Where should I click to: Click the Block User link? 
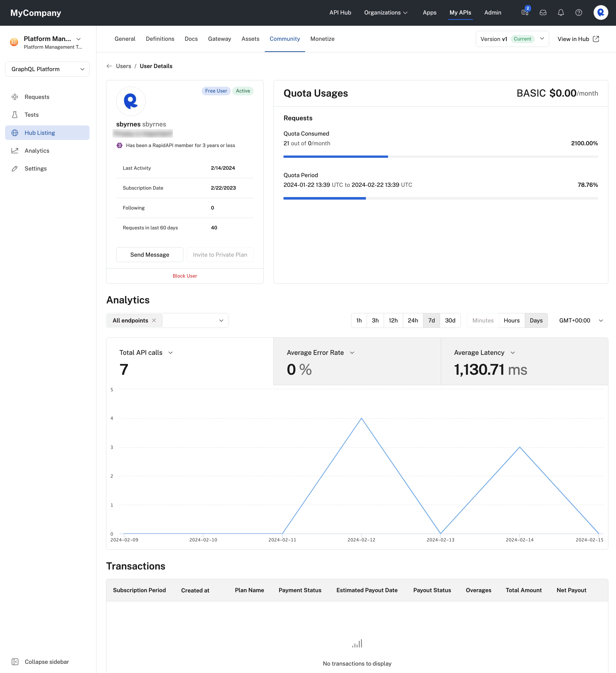pyautogui.click(x=185, y=275)
